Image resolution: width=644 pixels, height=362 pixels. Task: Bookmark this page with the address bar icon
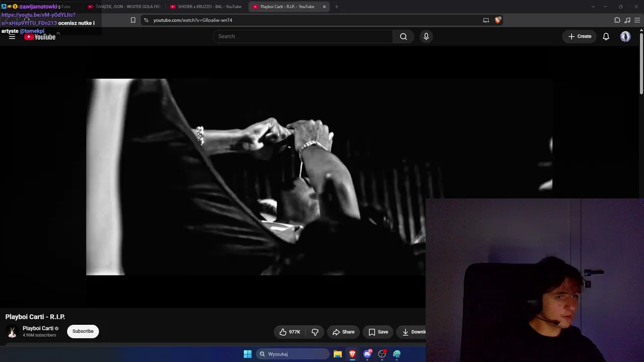coord(133,20)
